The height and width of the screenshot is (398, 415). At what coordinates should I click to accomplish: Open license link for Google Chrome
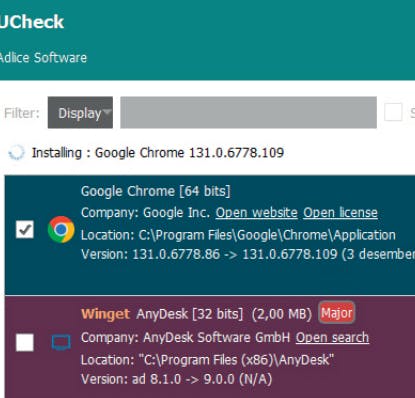click(340, 213)
